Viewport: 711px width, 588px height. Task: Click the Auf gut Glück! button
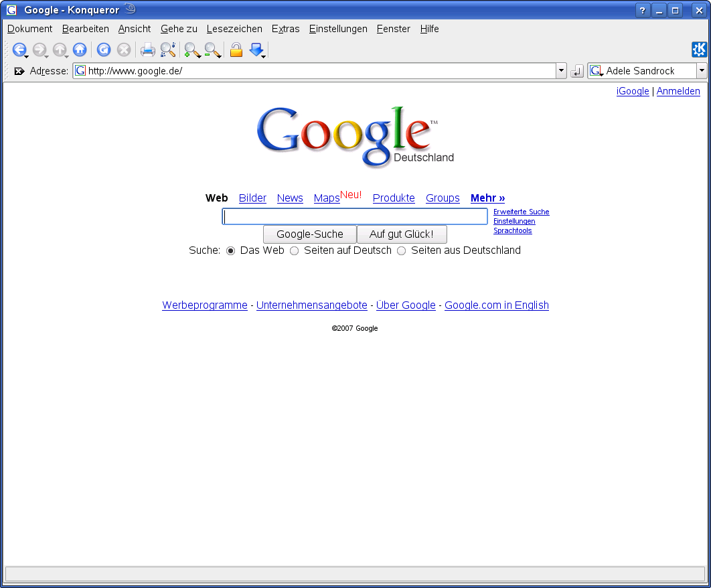click(x=401, y=234)
